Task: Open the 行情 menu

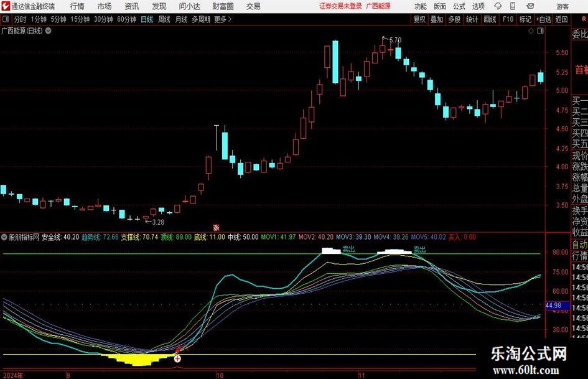Action: point(77,6)
